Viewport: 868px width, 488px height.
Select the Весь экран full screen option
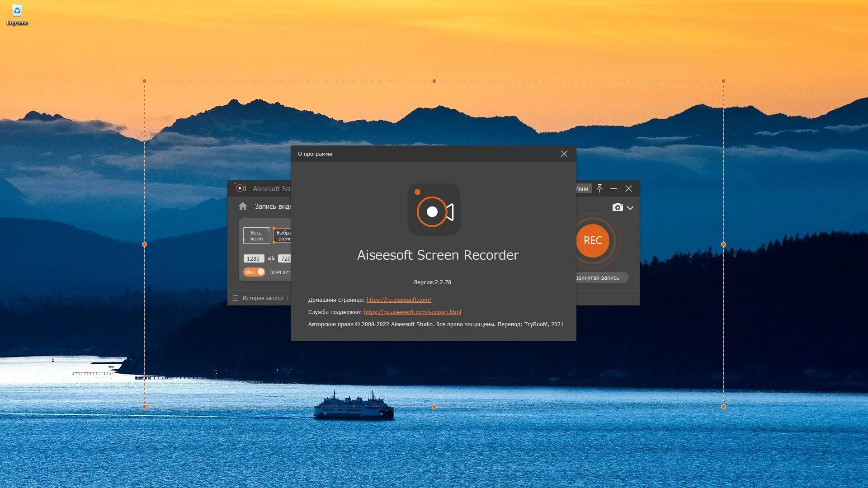(256, 235)
